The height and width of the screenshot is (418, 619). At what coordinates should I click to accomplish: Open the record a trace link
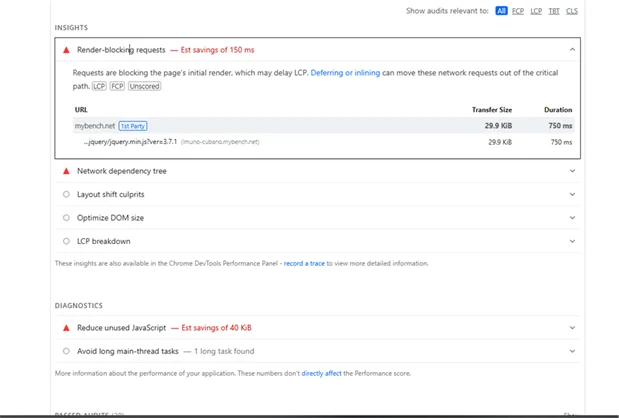[x=304, y=263]
